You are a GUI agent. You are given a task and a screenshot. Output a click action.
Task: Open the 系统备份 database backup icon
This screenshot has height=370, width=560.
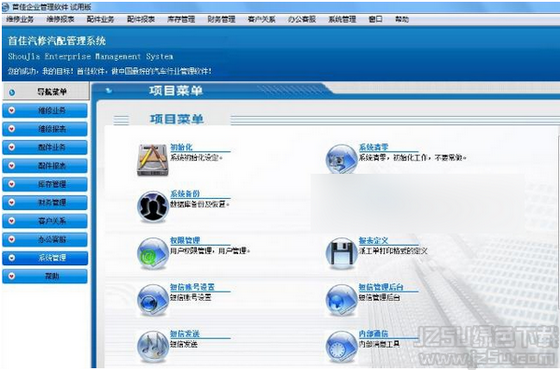pos(152,207)
